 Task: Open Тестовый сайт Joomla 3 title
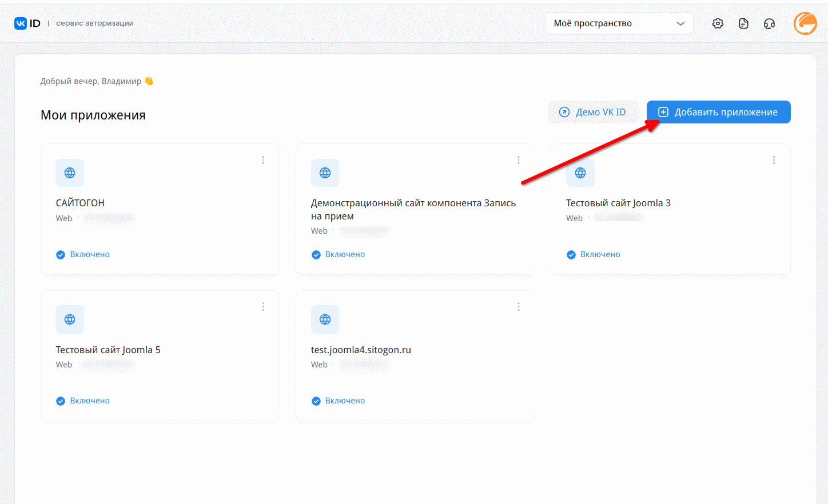(618, 203)
